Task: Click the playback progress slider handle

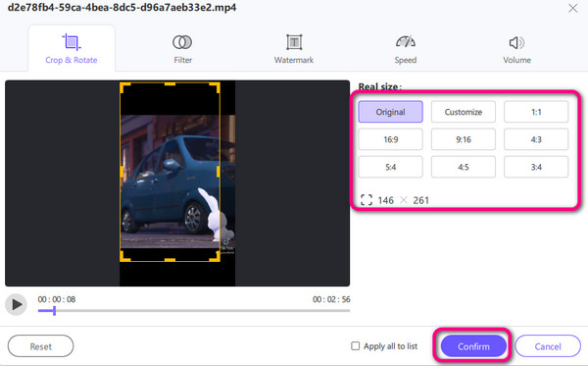Action: [x=54, y=310]
